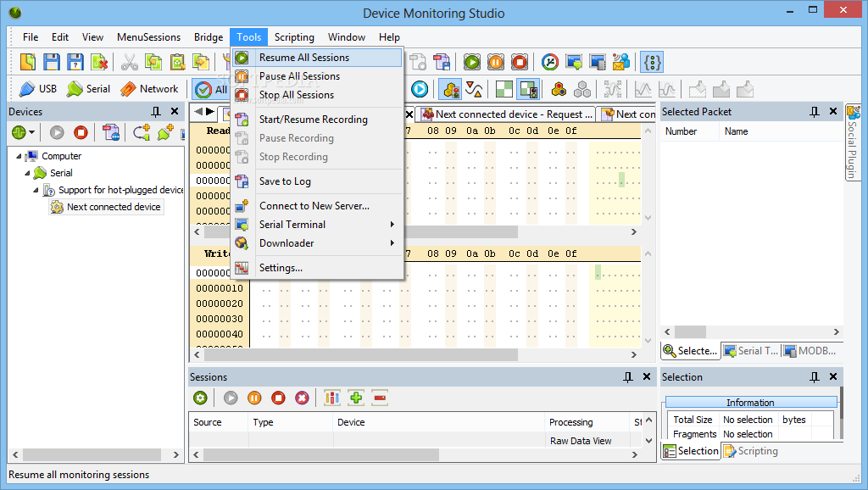Open the Scripting menu
Screen dimensions: 868x490
294,37
